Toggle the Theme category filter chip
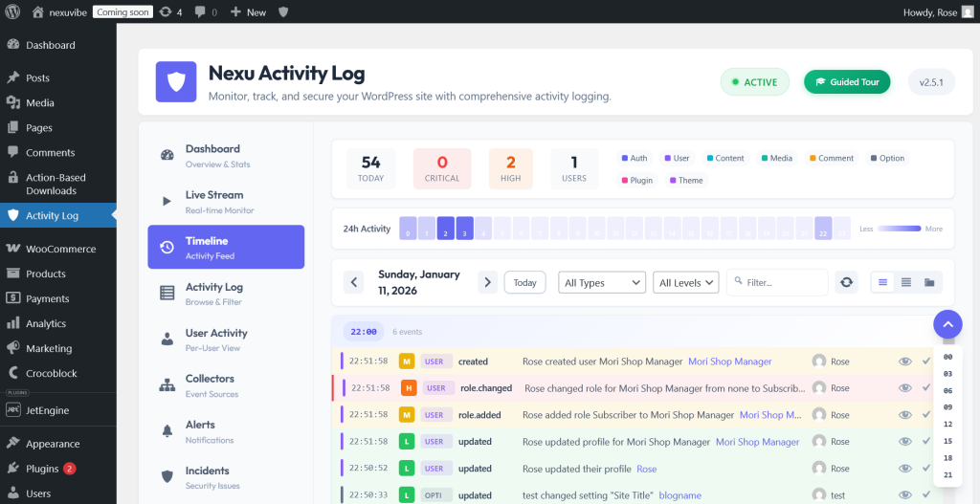The width and height of the screenshot is (980, 504). pos(686,181)
